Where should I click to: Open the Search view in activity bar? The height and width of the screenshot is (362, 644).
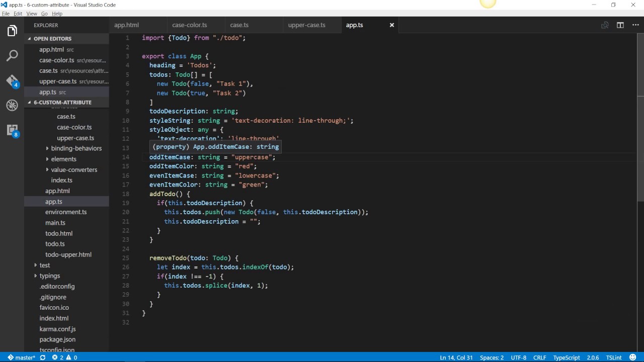(12, 56)
